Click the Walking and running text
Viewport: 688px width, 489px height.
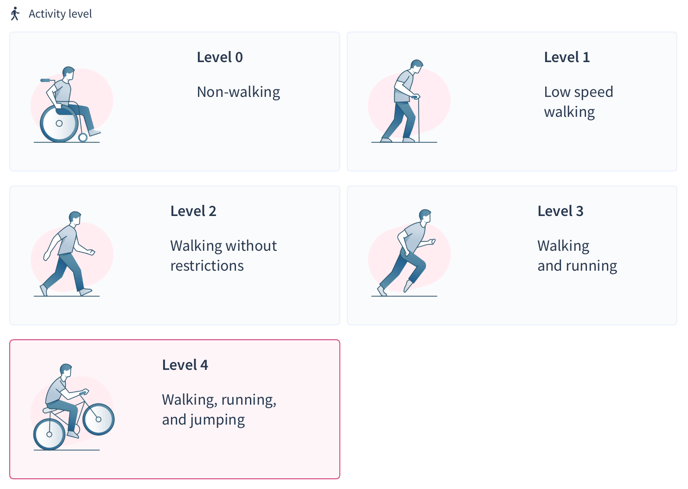pyautogui.click(x=577, y=255)
